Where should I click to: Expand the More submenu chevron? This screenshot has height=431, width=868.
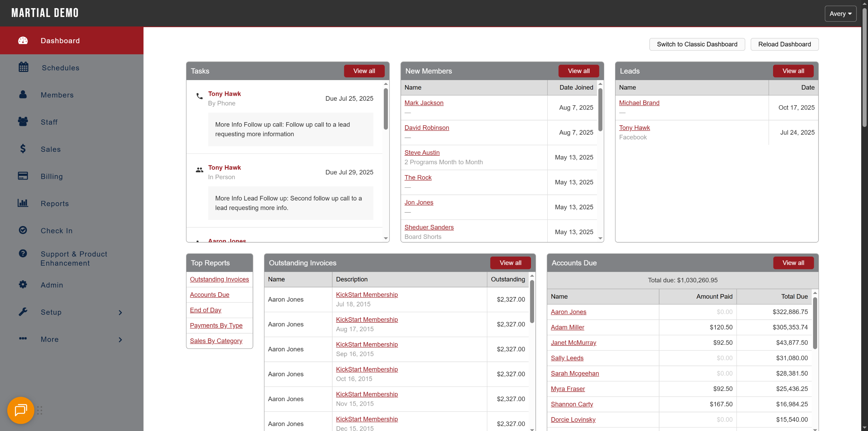click(120, 340)
